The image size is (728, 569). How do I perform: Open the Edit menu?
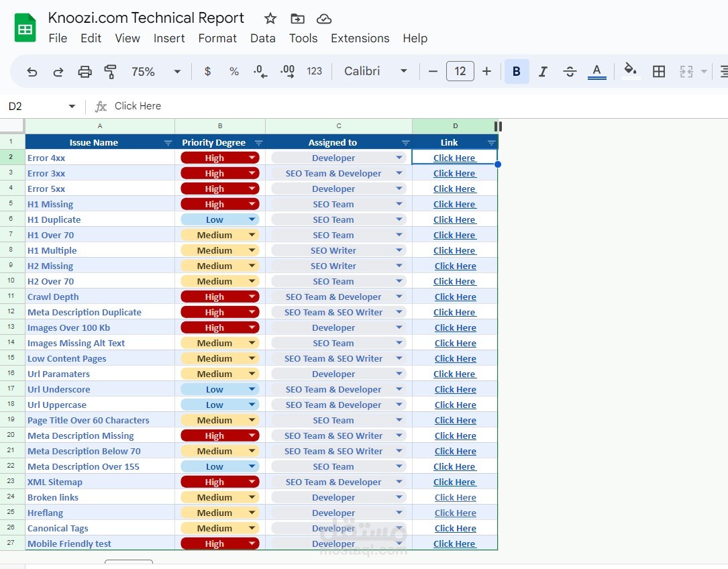click(x=91, y=38)
